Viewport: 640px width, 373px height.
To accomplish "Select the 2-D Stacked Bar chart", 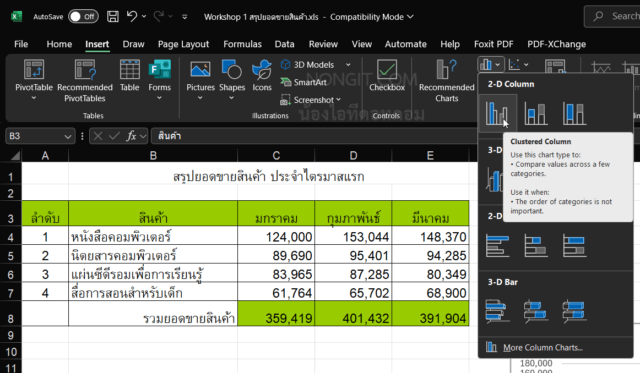I will pyautogui.click(x=536, y=246).
